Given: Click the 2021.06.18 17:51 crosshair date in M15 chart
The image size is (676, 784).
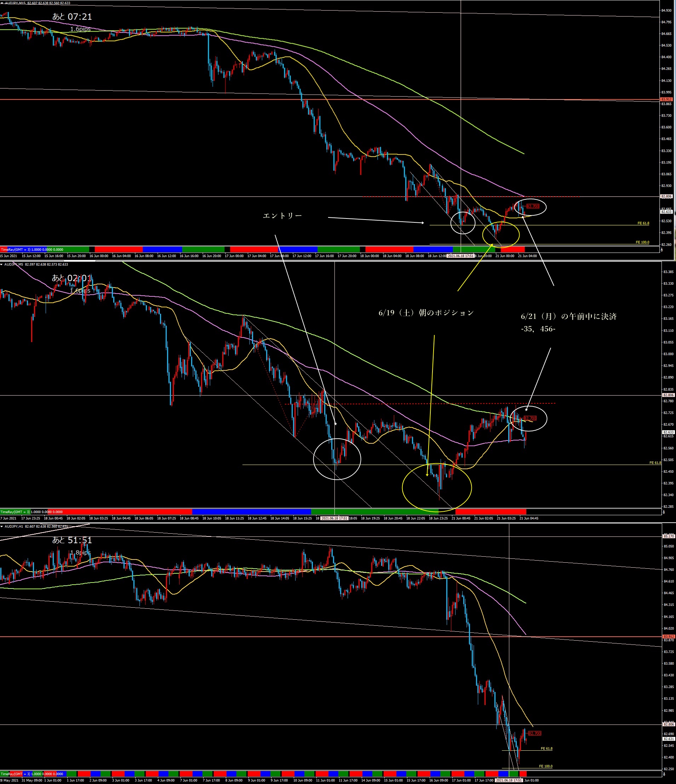Looking at the screenshot, I should point(460,256).
